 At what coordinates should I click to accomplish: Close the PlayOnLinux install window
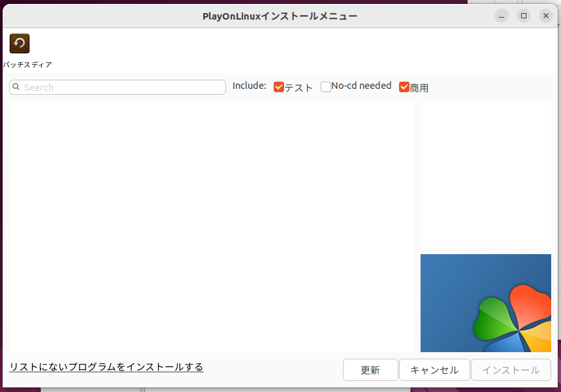[x=546, y=16]
